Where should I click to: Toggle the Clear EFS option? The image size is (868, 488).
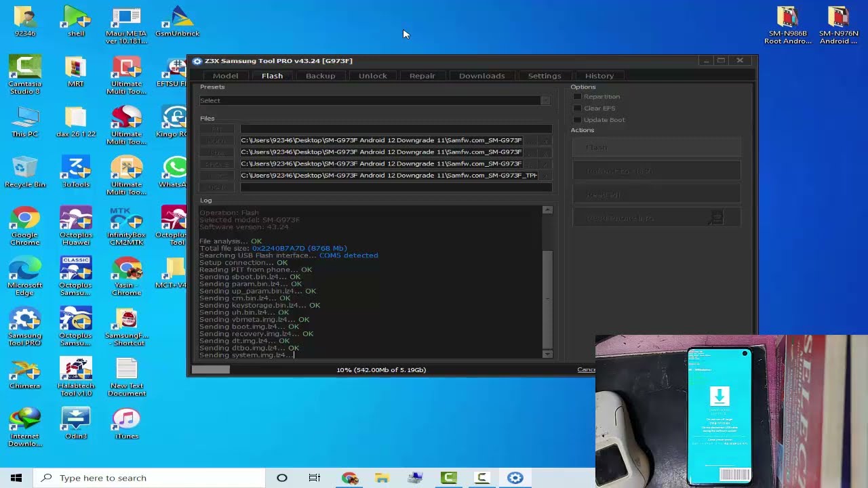coord(578,108)
